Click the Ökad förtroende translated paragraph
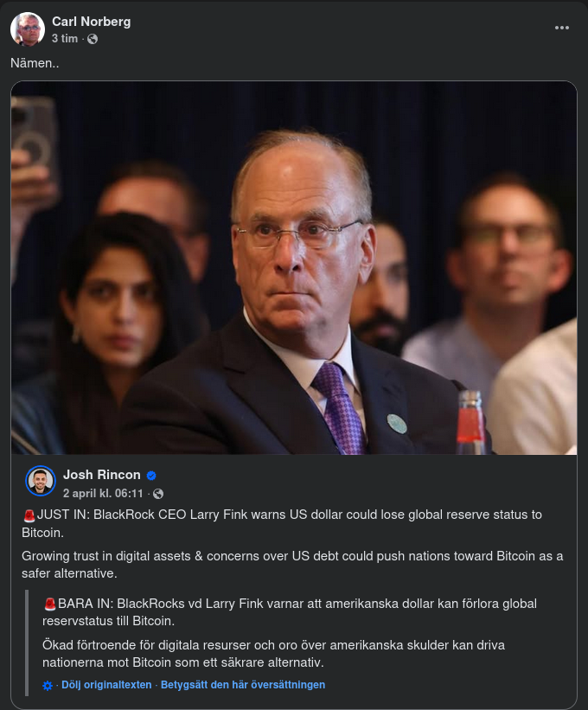The height and width of the screenshot is (710, 588). click(x=274, y=654)
